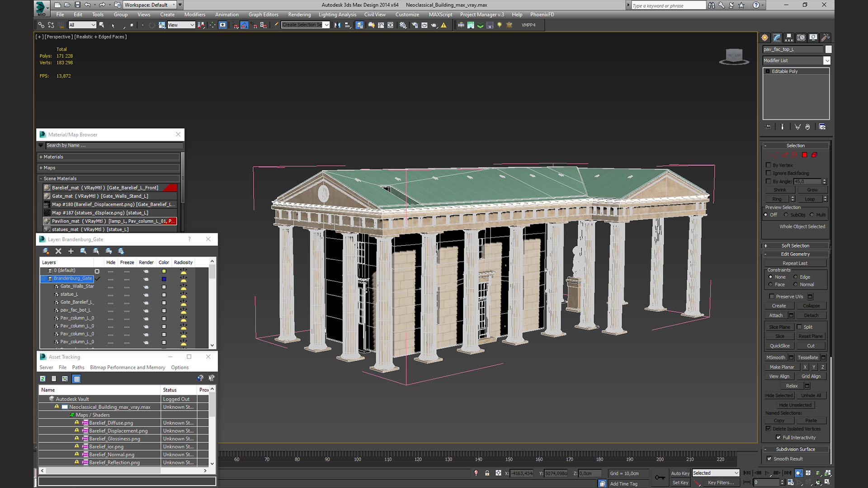The width and height of the screenshot is (868, 488).
Task: Save file from quick access toolbar
Action: [x=77, y=5]
